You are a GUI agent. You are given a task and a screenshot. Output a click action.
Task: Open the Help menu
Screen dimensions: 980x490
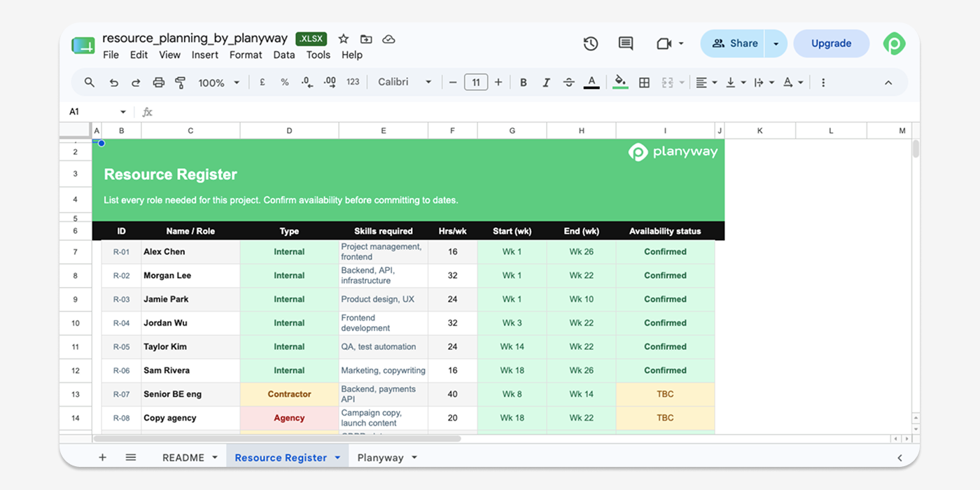pyautogui.click(x=352, y=55)
